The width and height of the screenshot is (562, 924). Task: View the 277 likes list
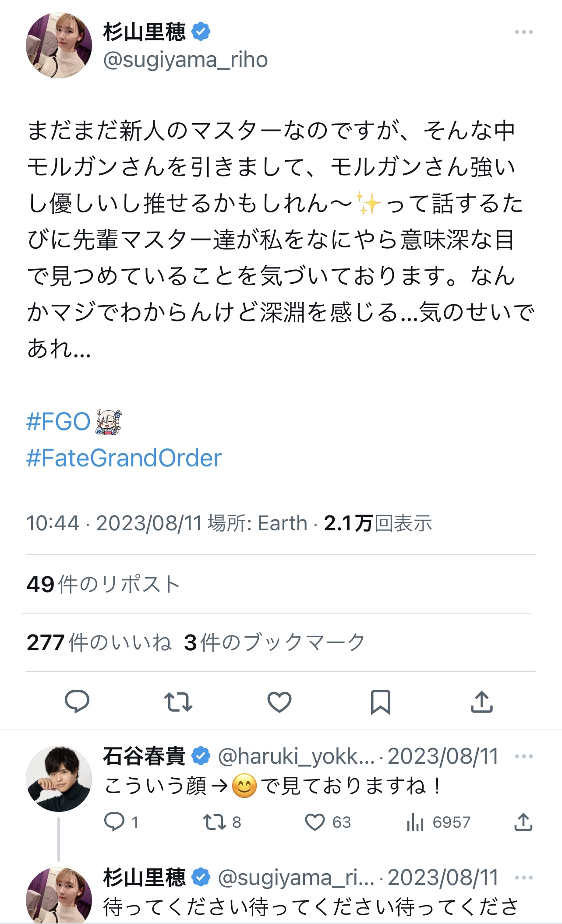click(99, 642)
